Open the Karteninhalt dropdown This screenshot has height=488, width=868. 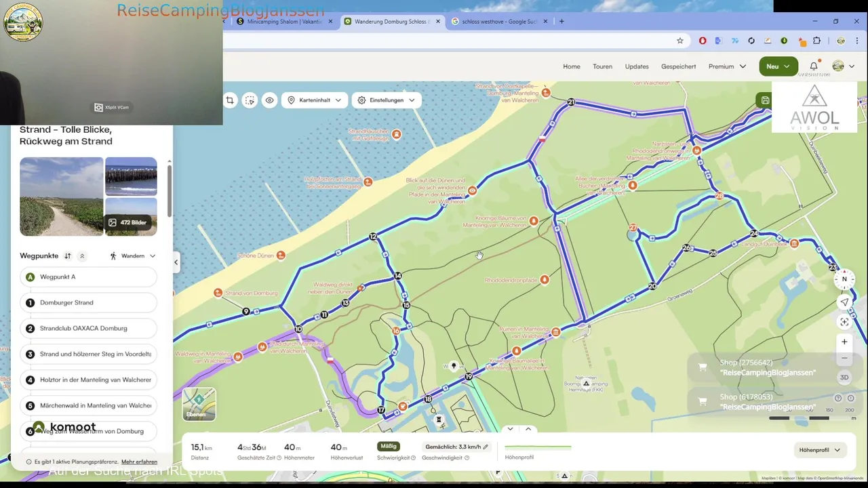click(x=315, y=100)
